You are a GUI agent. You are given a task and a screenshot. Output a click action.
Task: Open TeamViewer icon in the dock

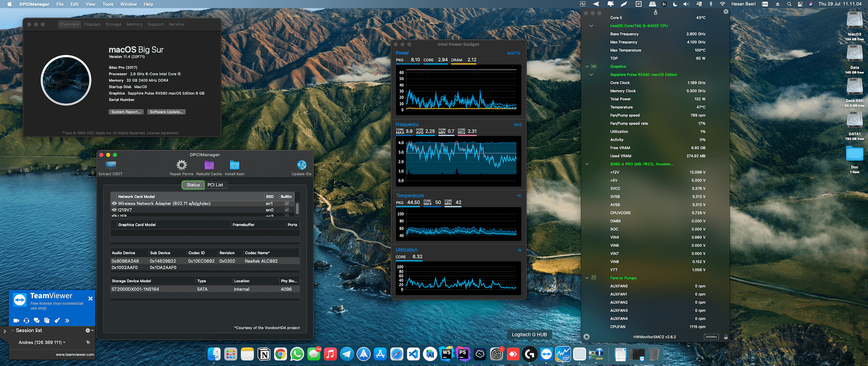[x=546, y=354]
